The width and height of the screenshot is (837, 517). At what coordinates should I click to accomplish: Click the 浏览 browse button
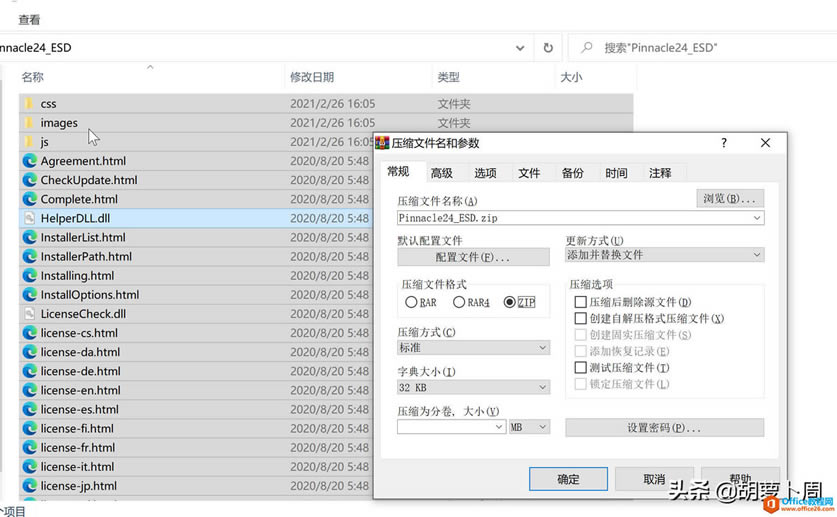(x=730, y=198)
